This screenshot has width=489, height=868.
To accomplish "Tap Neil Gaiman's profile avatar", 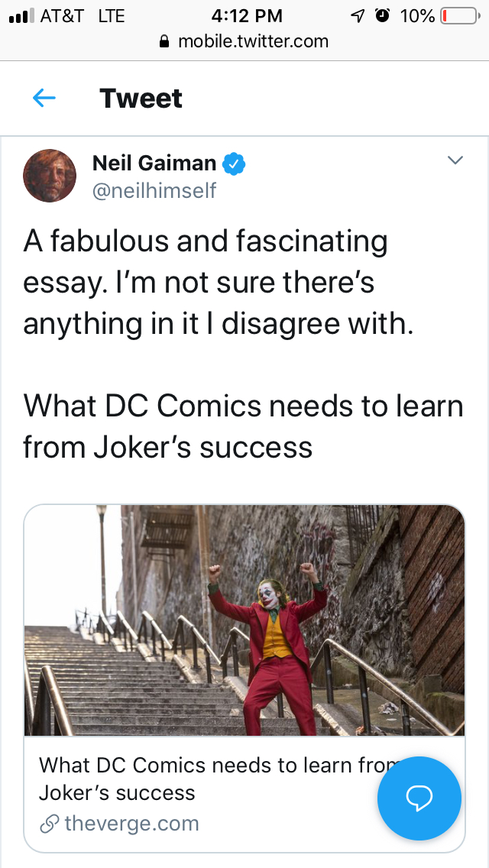I will (x=50, y=175).
